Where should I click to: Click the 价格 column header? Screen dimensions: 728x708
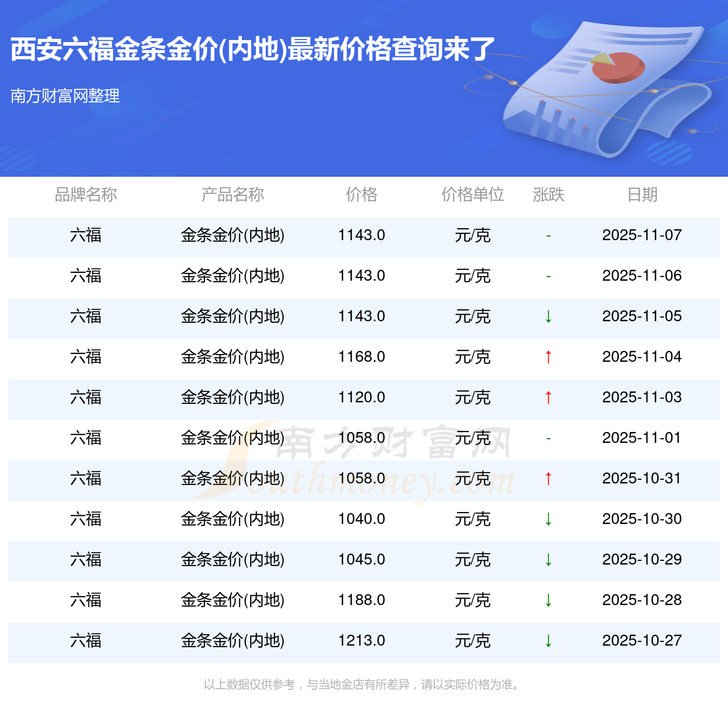tap(361, 195)
